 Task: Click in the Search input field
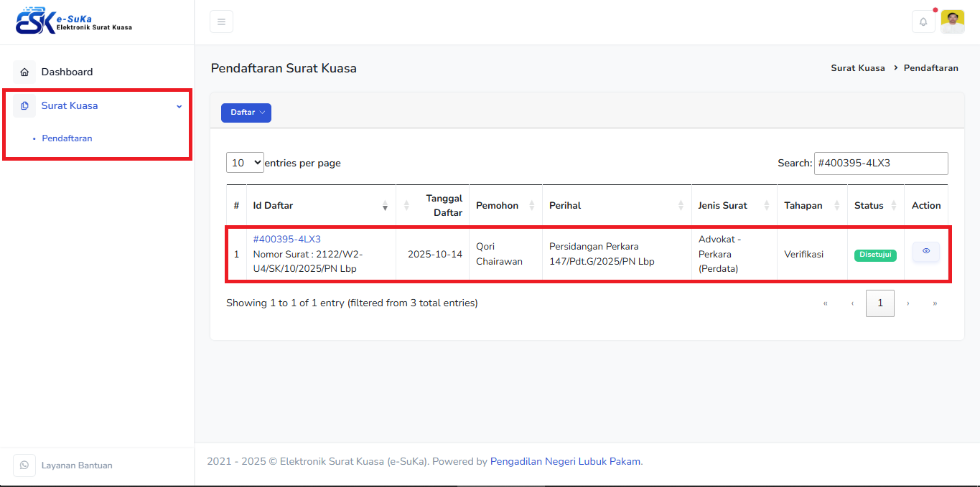[x=880, y=163]
